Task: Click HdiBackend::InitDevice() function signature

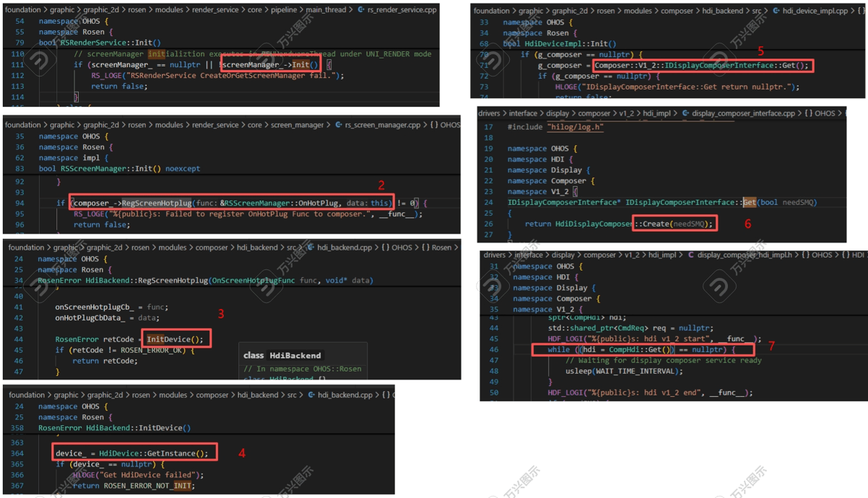Action: coord(114,427)
